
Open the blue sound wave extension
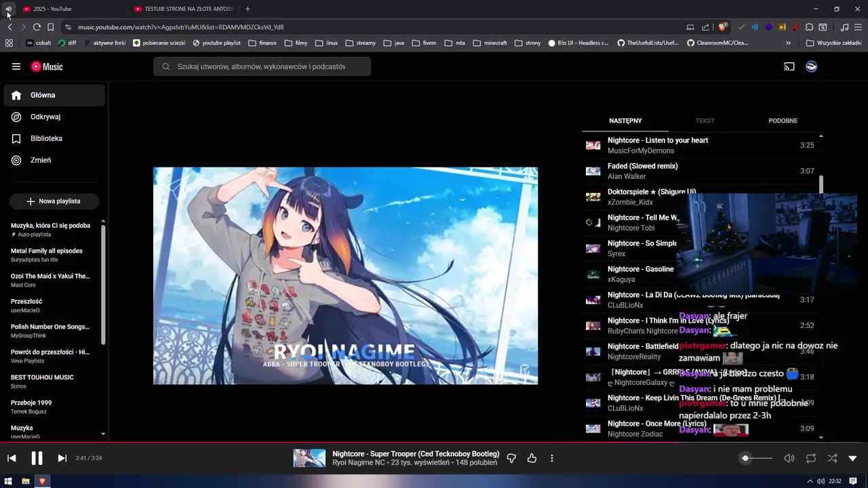[755, 27]
